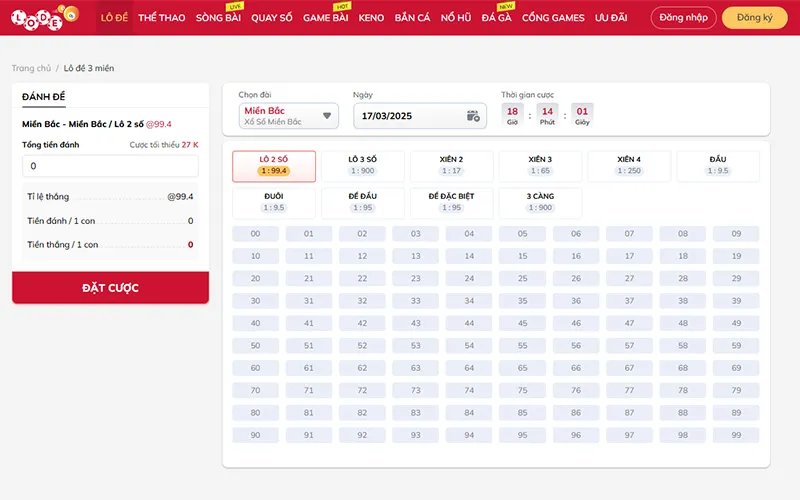Viewport: 800px width, 500px height.
Task: Open the LÔ ĐỀ menu
Action: [x=114, y=18]
